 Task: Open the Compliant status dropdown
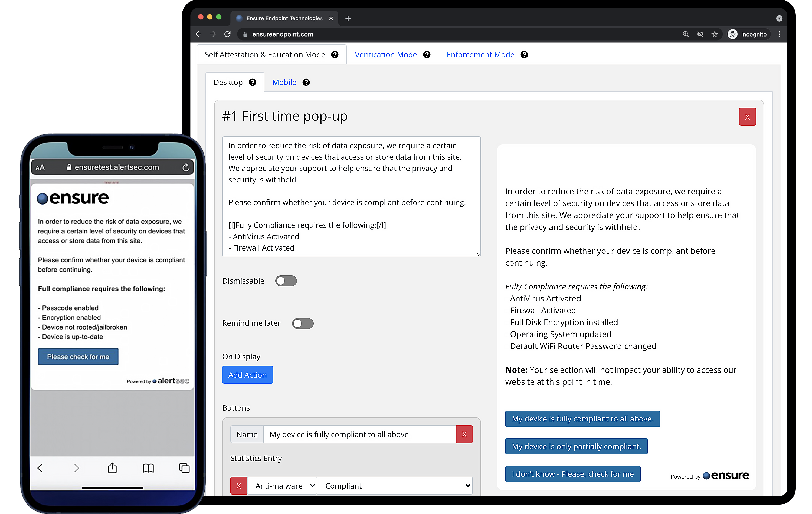tap(395, 485)
